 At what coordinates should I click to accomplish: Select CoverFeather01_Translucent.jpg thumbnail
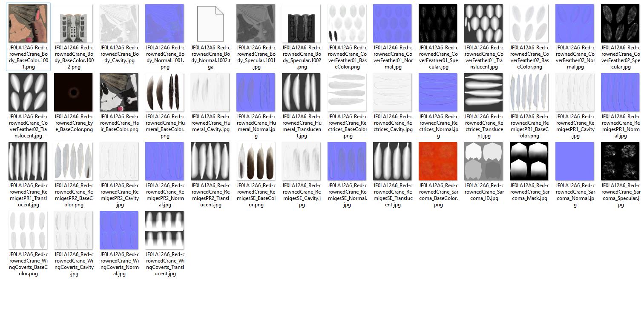point(484,23)
